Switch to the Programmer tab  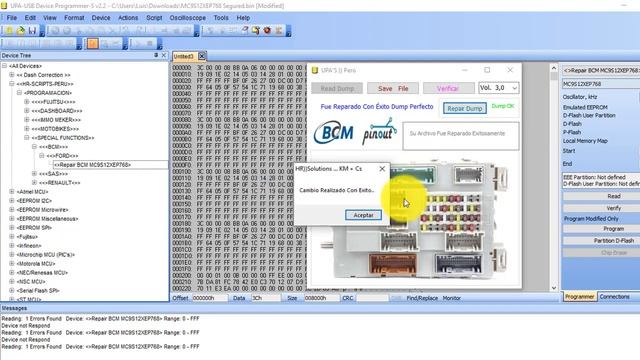tap(580, 297)
